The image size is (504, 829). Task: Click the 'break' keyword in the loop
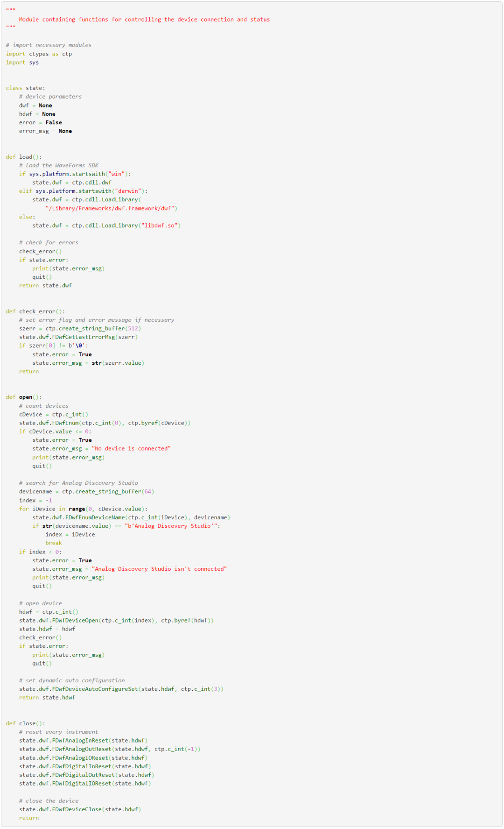(x=54, y=543)
